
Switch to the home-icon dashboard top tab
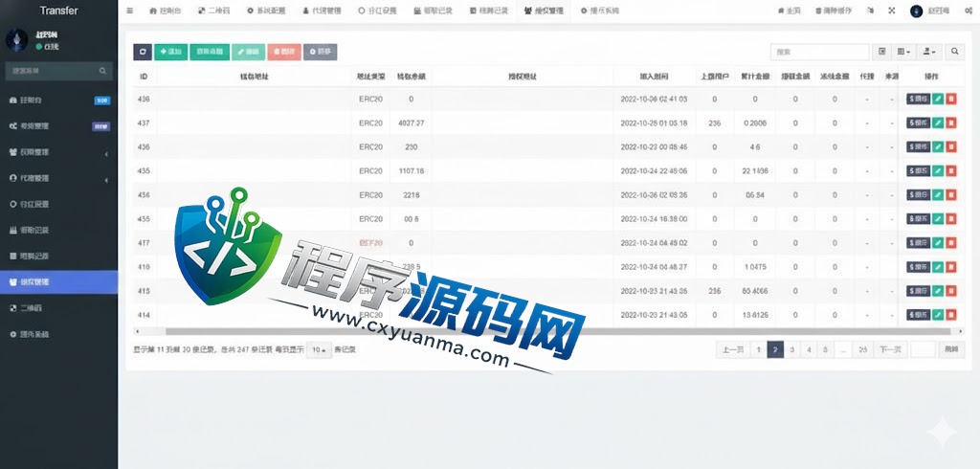166,11
